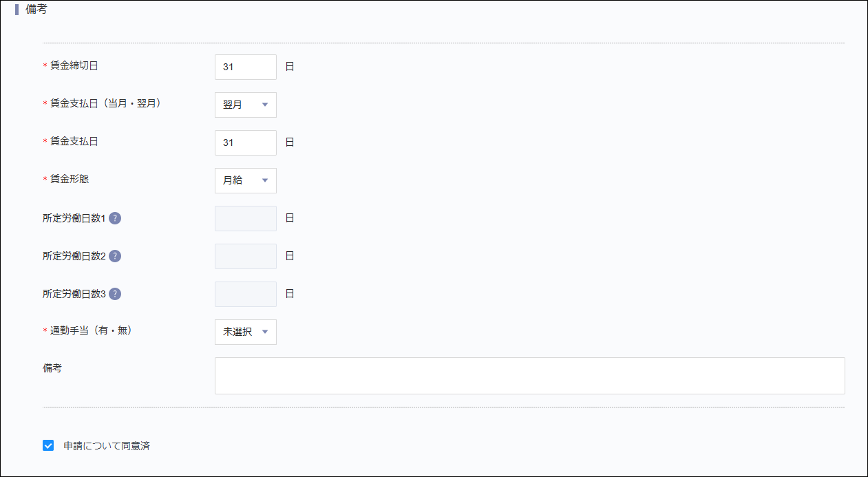
Task: Click the disabled 所定労働日数1 field
Action: (245, 218)
